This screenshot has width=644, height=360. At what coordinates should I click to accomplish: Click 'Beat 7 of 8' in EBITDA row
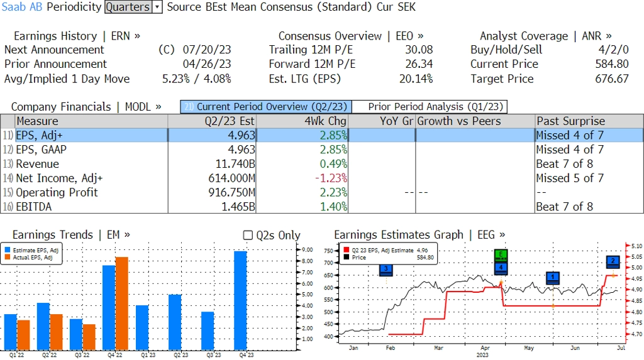(564, 207)
